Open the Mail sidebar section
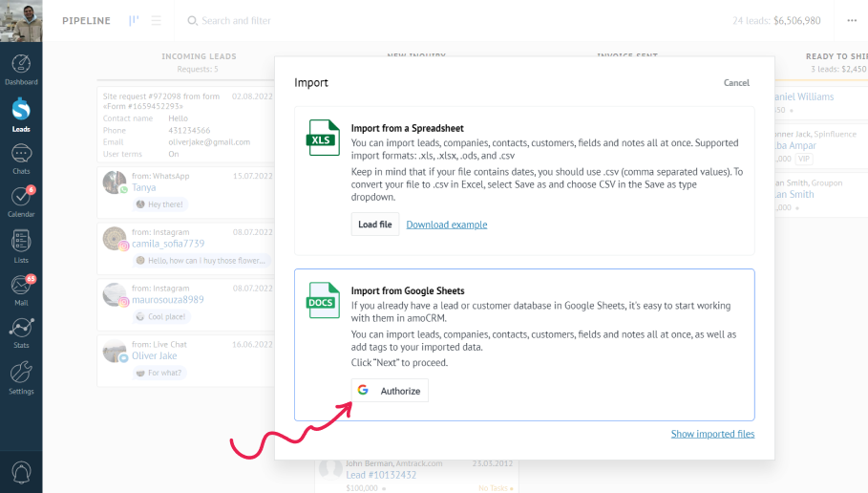 pyautogui.click(x=21, y=290)
